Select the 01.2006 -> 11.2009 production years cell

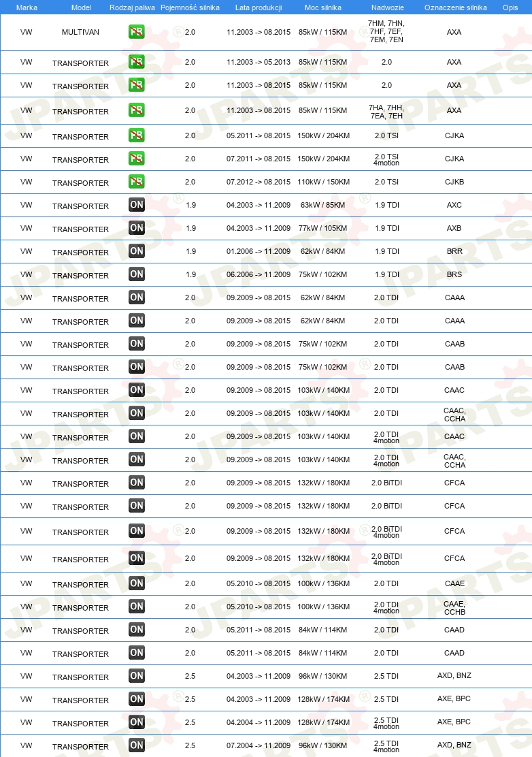tap(259, 251)
